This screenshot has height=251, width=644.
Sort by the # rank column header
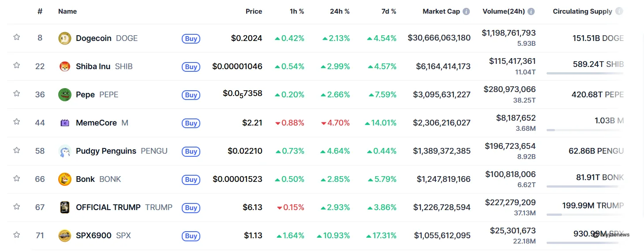[x=40, y=11]
